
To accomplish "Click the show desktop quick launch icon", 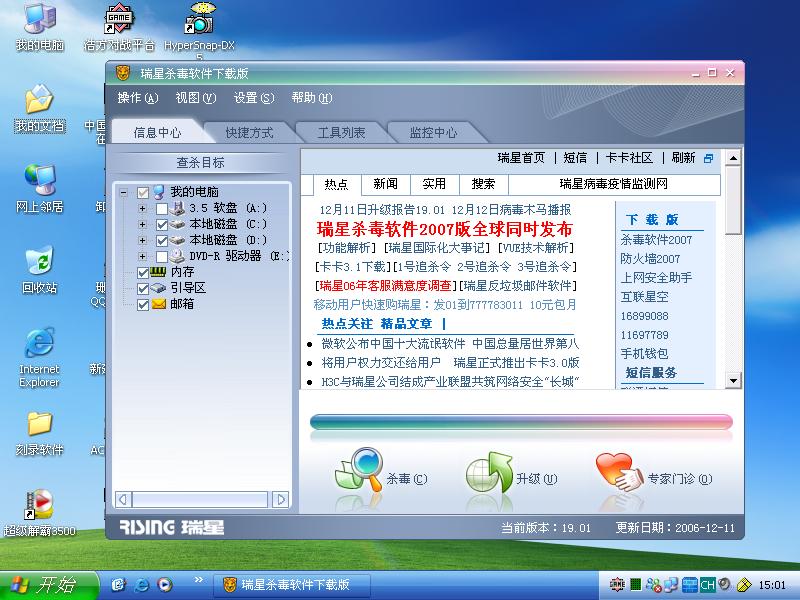I will pos(118,584).
